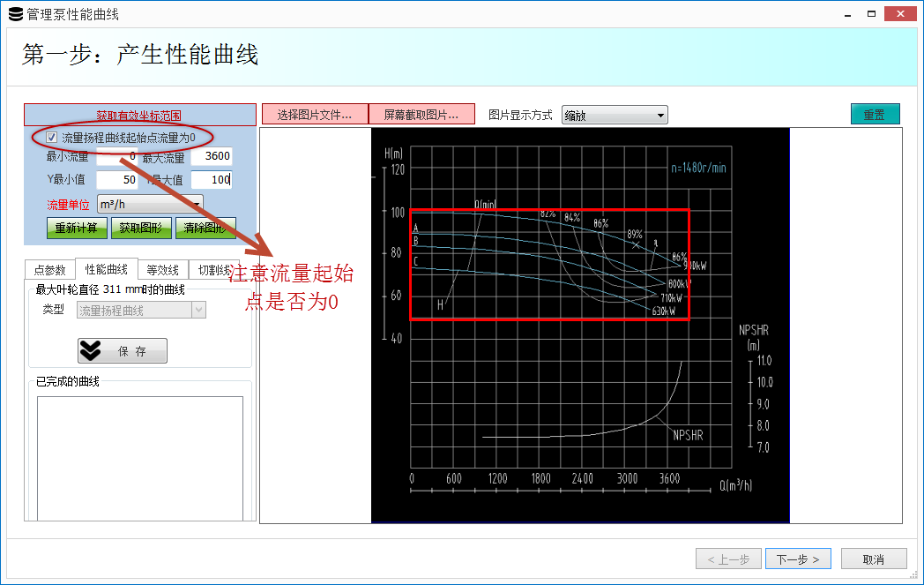Screen dimensions: 924x585
Task: Open the 流量单位 m³/h dropdown
Action: pyautogui.click(x=150, y=204)
